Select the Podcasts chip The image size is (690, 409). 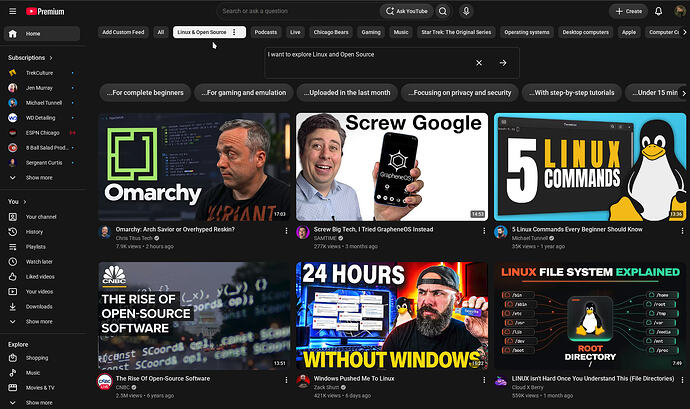pos(266,32)
